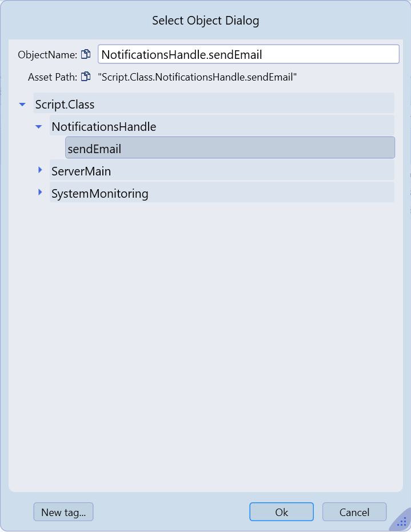Select the Script.Class root item
The image size is (411, 532).
point(65,105)
